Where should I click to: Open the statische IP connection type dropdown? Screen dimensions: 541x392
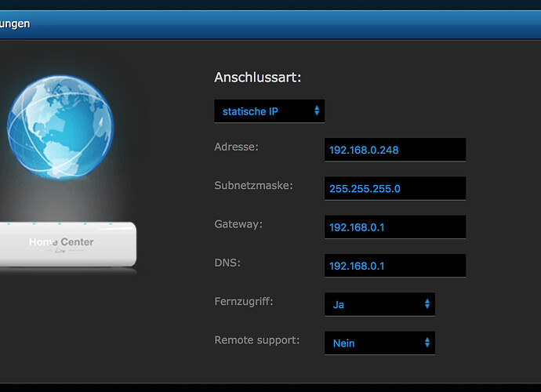click(269, 111)
